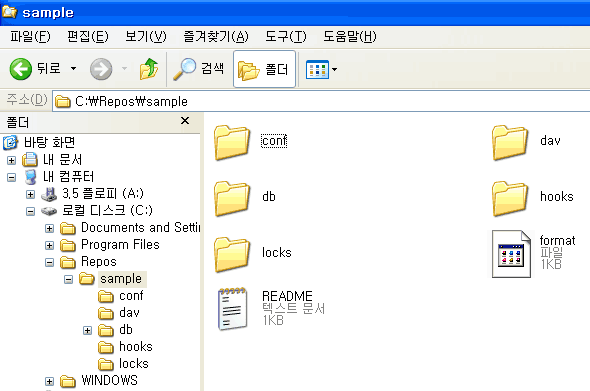Expand the 내 문서 tree node

(x=11, y=161)
